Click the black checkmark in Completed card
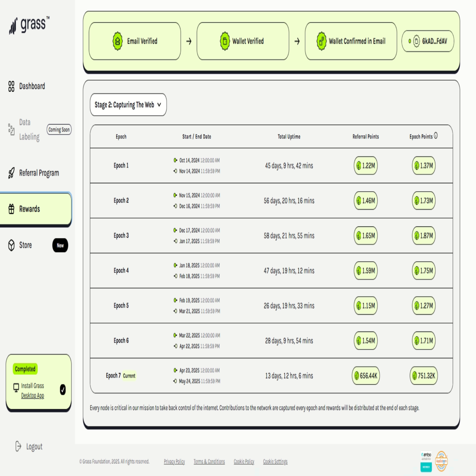The width and height of the screenshot is (476, 476). coord(63,390)
